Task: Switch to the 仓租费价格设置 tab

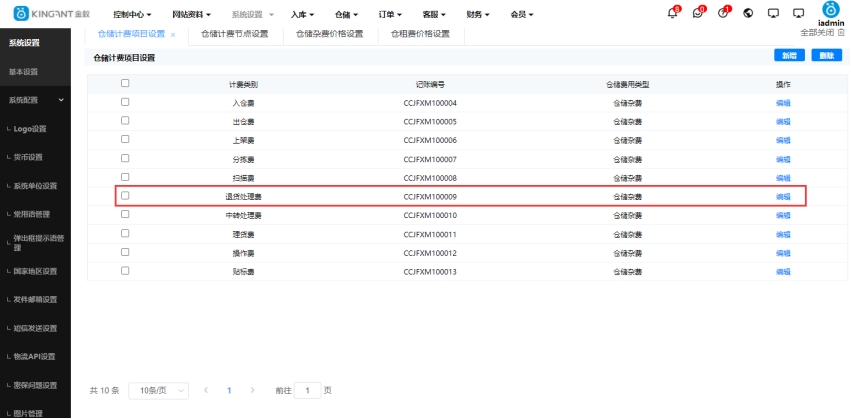Action: click(x=421, y=34)
